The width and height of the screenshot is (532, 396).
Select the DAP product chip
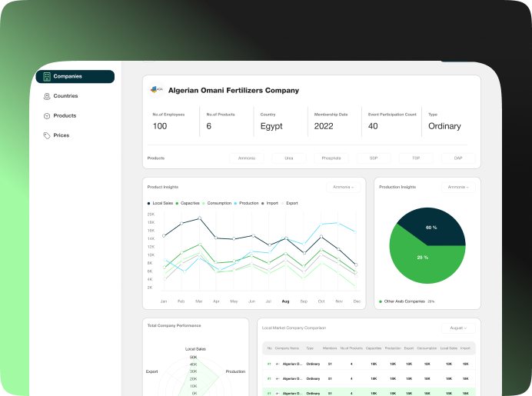[x=458, y=158]
